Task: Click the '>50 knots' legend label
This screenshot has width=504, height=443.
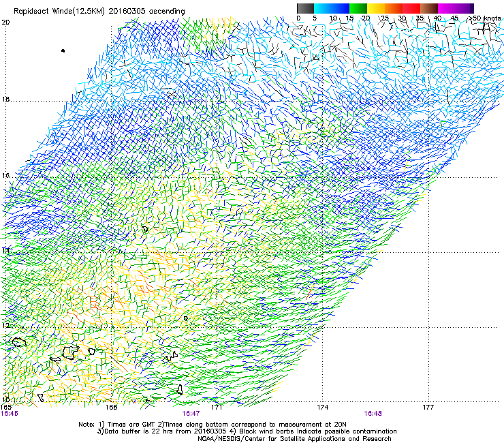Action: pyautogui.click(x=484, y=18)
